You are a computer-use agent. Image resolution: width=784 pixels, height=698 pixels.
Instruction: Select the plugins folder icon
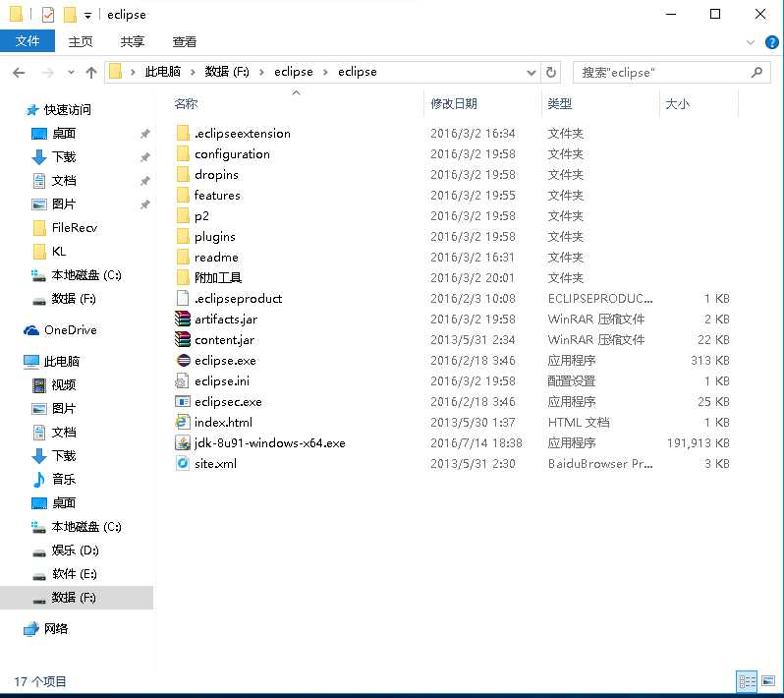point(183,236)
